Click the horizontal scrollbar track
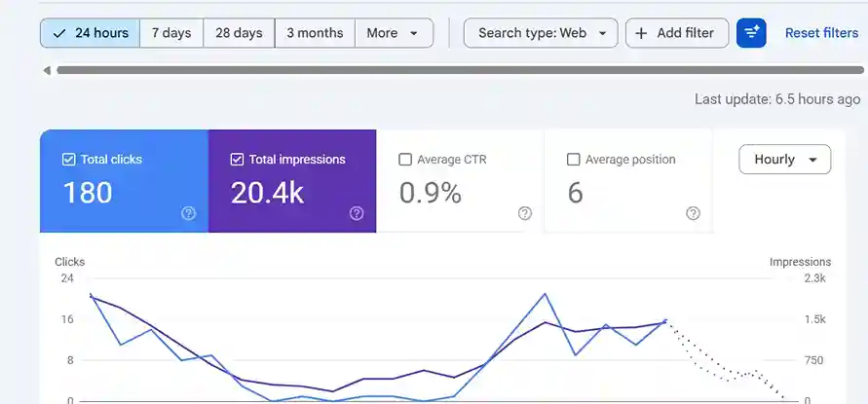868x404 pixels. (x=460, y=70)
